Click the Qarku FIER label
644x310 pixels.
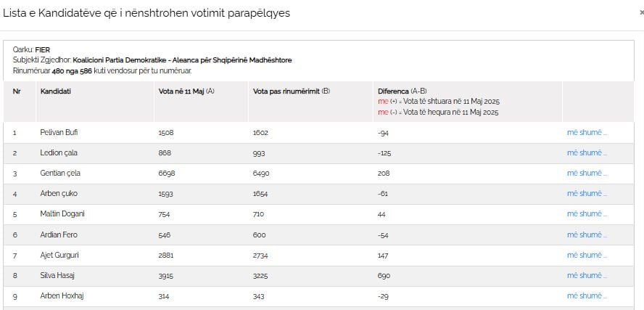[31, 50]
